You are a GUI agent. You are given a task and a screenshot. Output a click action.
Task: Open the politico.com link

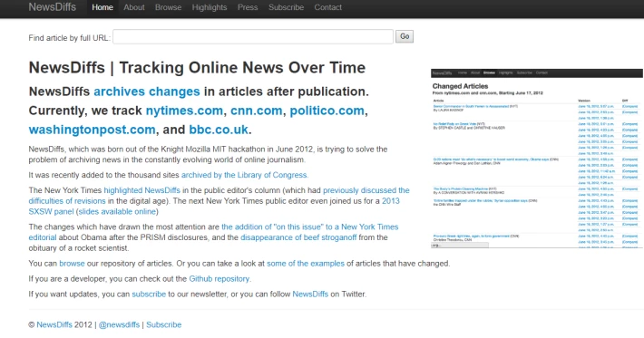click(x=327, y=111)
